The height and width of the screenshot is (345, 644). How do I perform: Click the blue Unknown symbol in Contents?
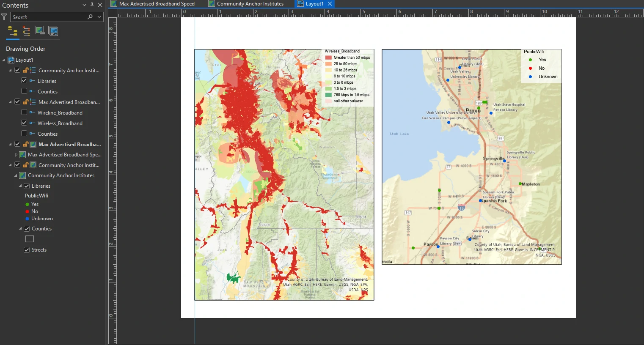click(27, 219)
